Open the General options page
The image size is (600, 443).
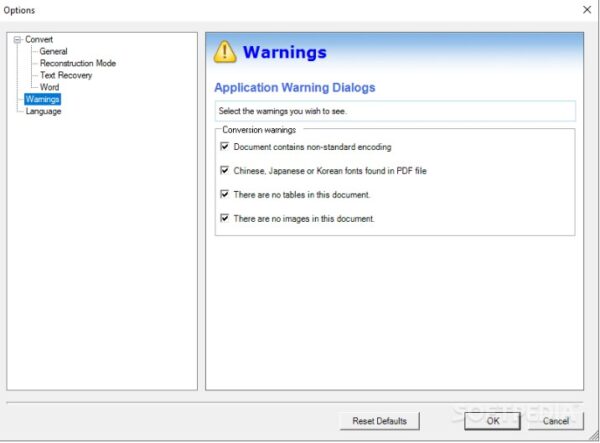click(x=53, y=51)
